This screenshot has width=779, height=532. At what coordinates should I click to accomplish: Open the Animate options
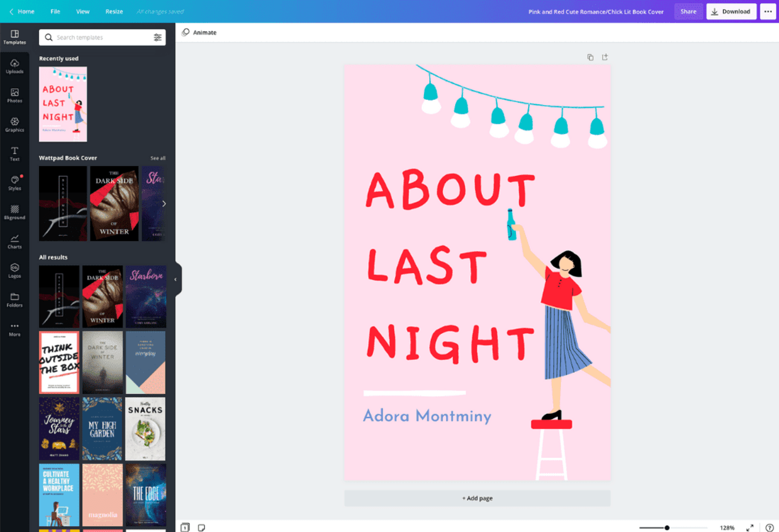point(199,32)
